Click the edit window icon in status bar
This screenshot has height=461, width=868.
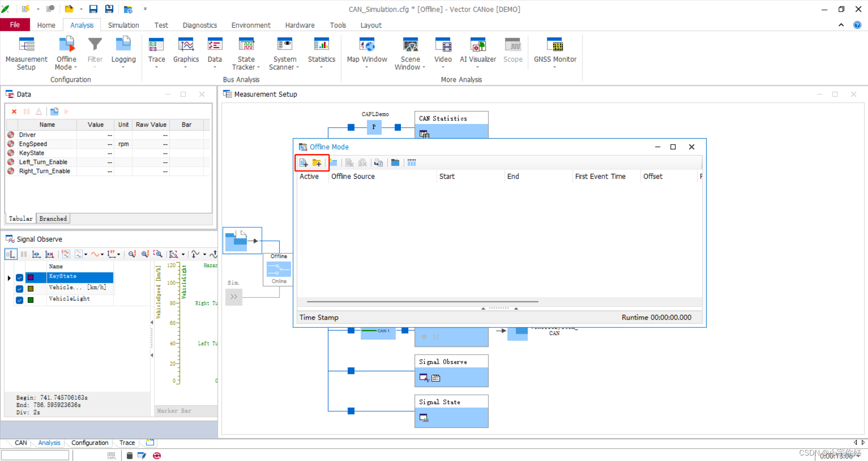coord(142,455)
